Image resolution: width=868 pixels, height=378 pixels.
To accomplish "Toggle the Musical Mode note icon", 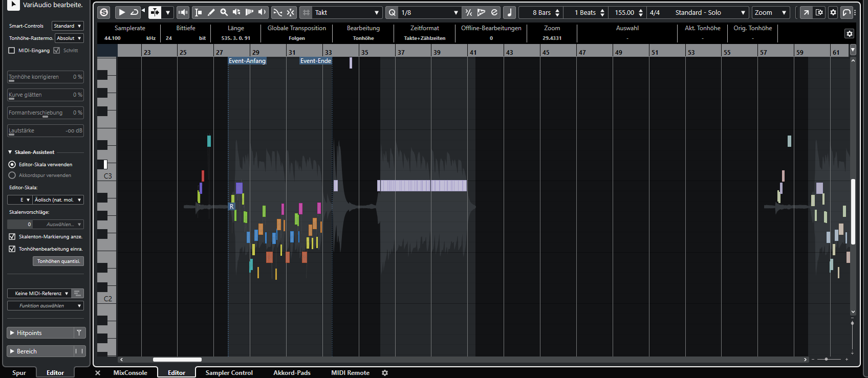I will tap(509, 12).
